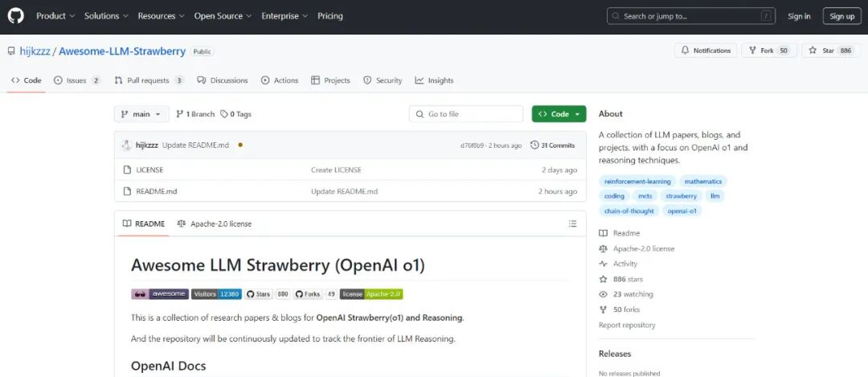Click the Notifications bell button
868x377 pixels.
pos(706,51)
